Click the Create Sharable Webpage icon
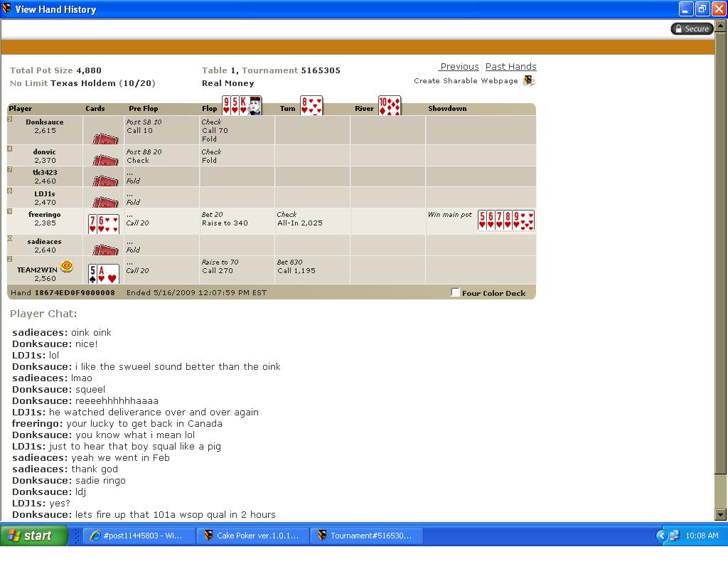 pos(528,81)
